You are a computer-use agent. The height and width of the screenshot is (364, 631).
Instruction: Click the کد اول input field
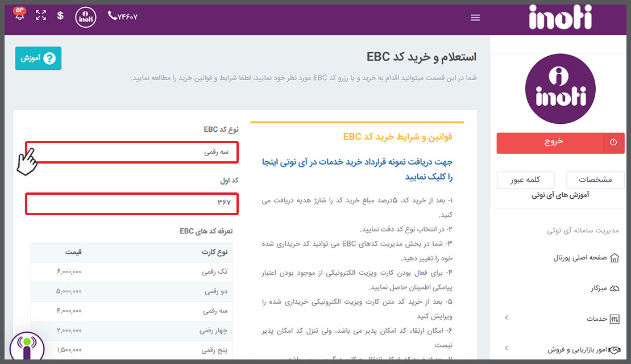(132, 203)
